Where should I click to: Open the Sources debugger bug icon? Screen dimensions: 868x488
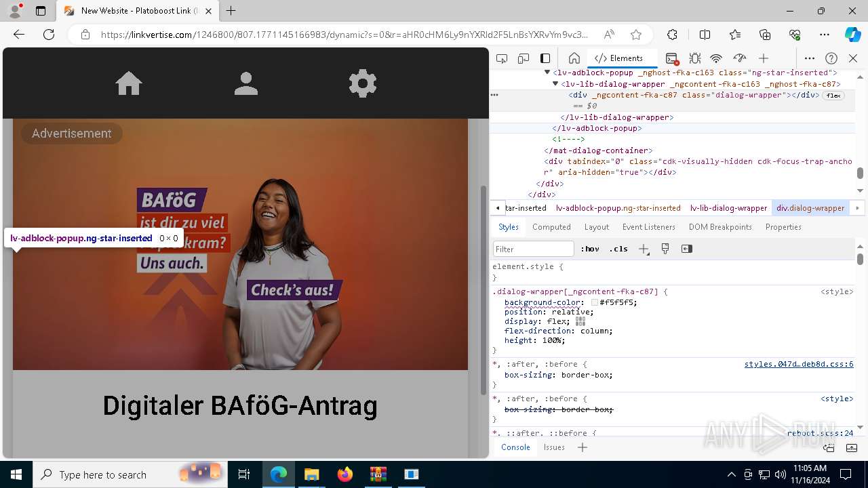(x=694, y=58)
